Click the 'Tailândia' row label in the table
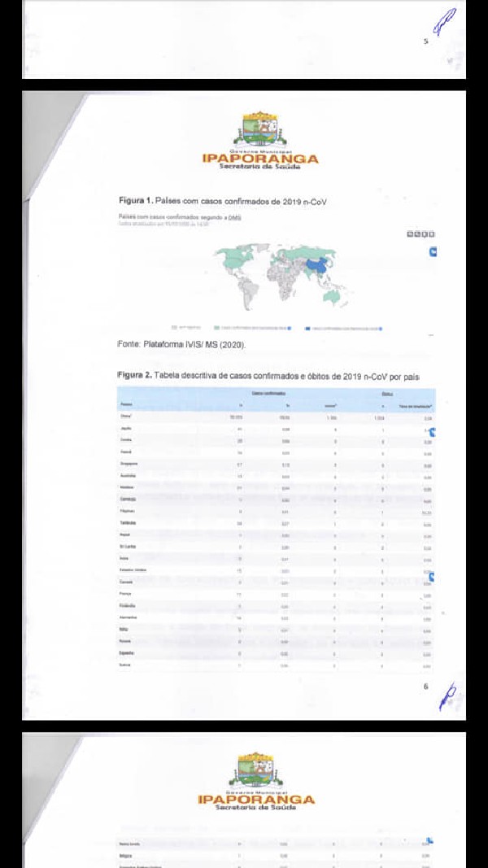This screenshot has width=488, height=868. 128,523
